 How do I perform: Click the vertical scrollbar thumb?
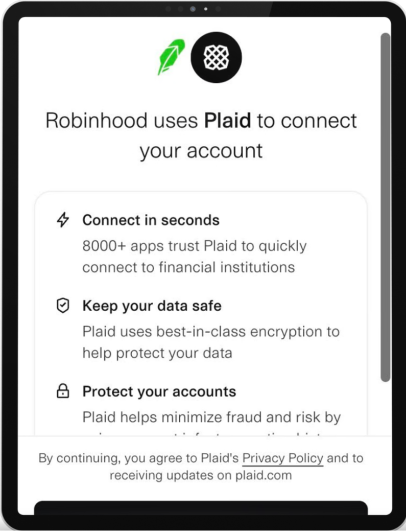385,207
